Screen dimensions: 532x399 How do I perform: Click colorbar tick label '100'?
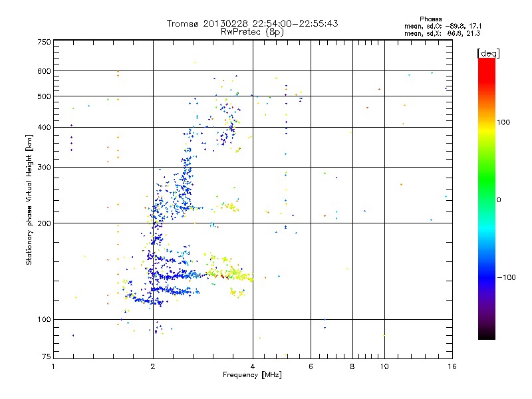503,122
